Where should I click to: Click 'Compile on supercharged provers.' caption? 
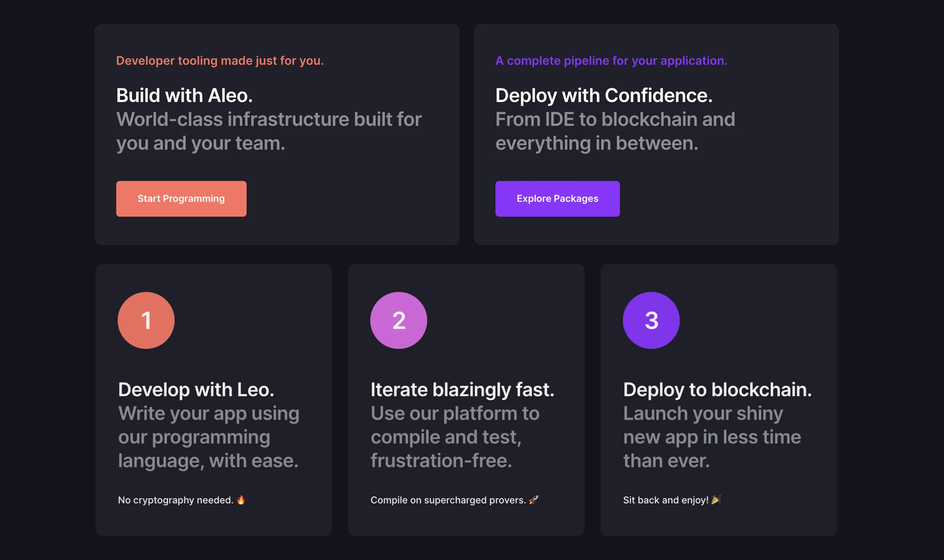pos(448,500)
